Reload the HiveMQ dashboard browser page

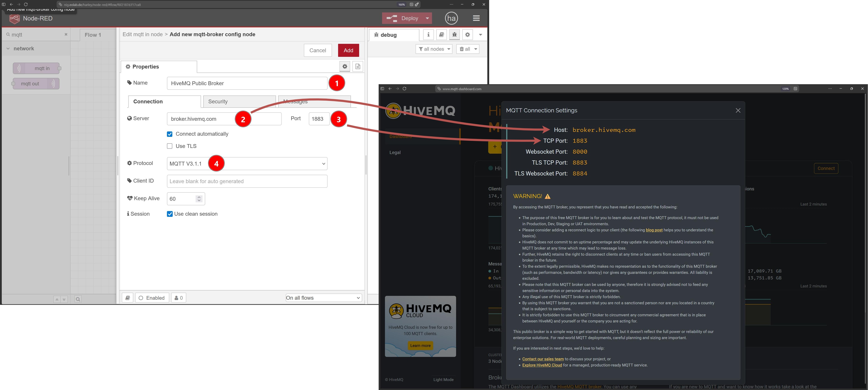pyautogui.click(x=404, y=89)
